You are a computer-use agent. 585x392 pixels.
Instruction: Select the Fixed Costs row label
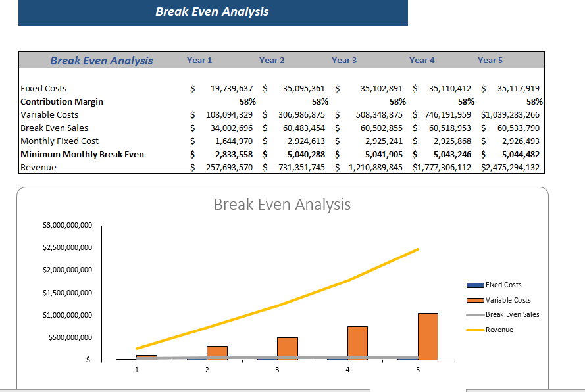[41, 88]
